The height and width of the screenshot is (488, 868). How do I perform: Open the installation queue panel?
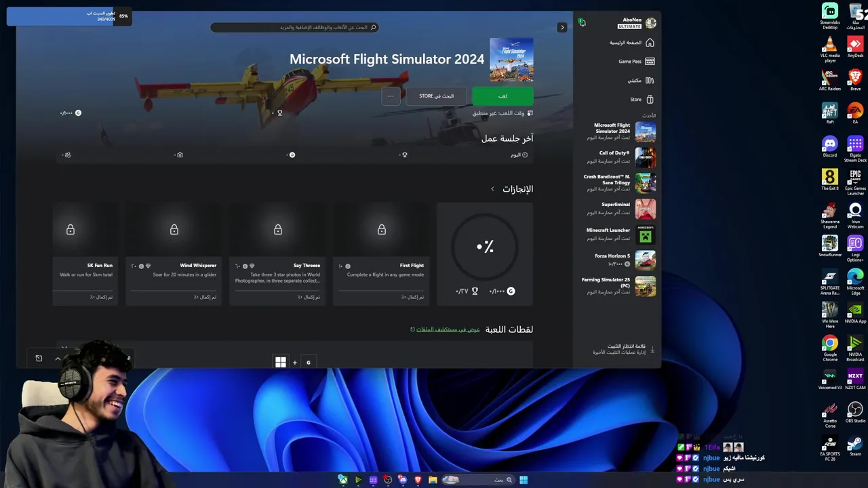[x=624, y=349]
